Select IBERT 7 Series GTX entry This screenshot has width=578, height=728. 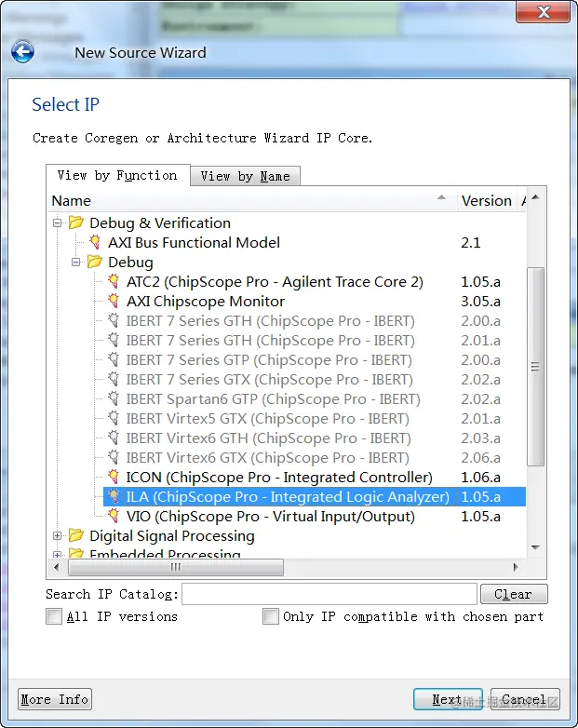pos(269,379)
